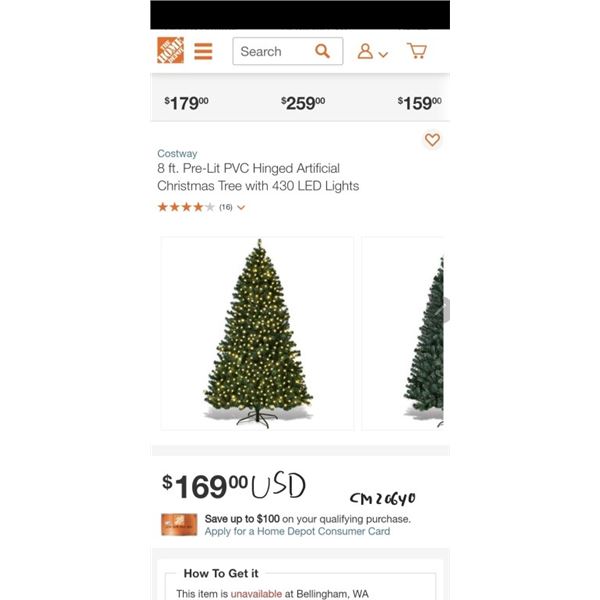This screenshot has height=600, width=600.
Task: Open the star rating reviews
Action: [x=186, y=207]
